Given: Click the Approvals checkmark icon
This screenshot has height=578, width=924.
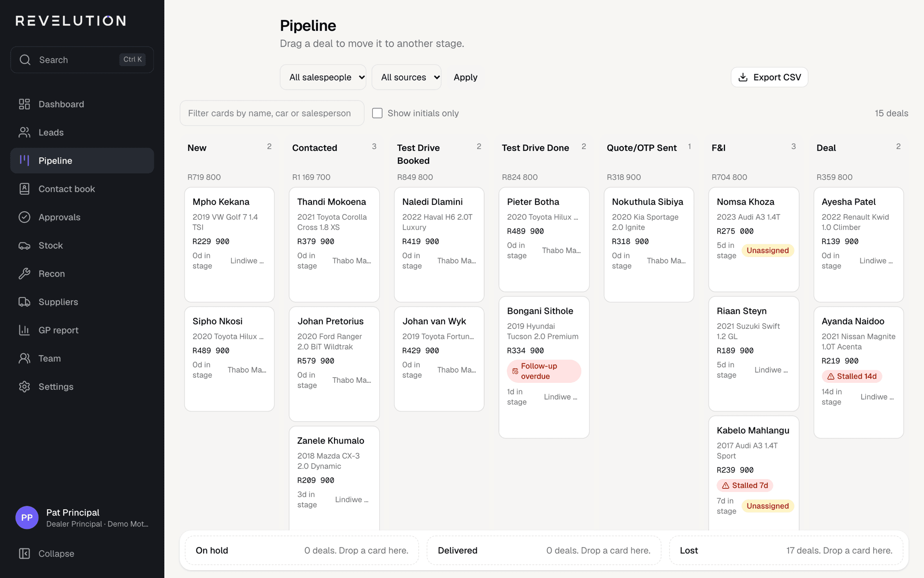Looking at the screenshot, I should (24, 217).
